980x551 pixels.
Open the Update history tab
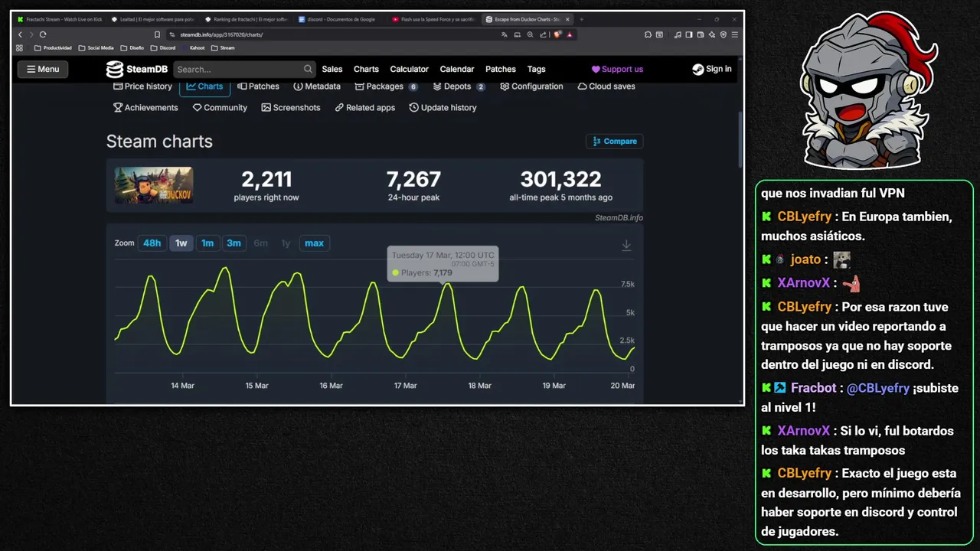[x=443, y=108]
